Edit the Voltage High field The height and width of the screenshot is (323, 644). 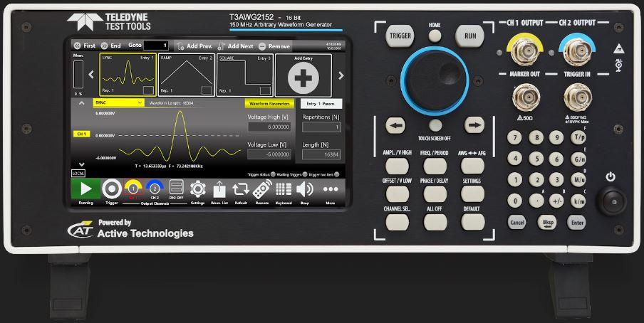coord(269,127)
